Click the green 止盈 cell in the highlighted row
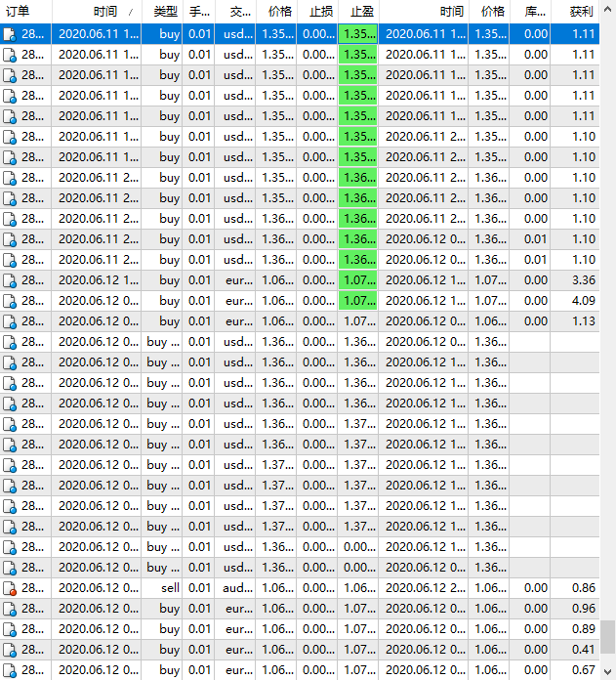616x680 pixels. click(x=358, y=34)
